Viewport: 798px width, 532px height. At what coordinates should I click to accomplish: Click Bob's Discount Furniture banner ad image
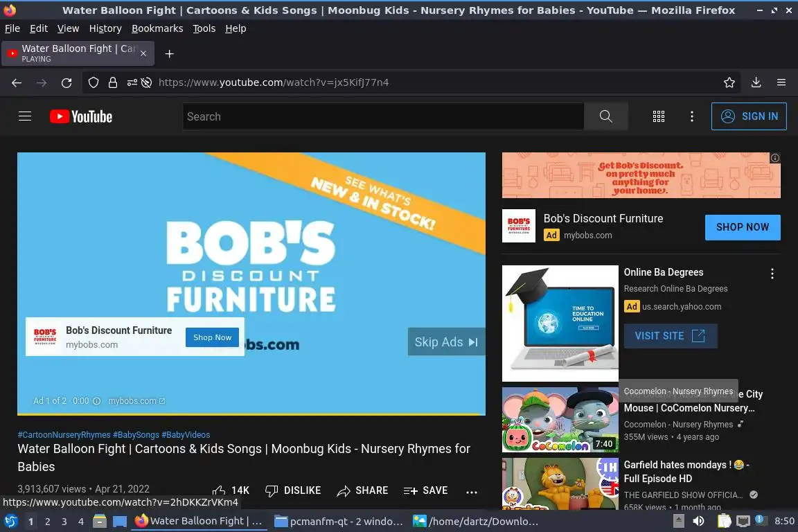point(641,175)
